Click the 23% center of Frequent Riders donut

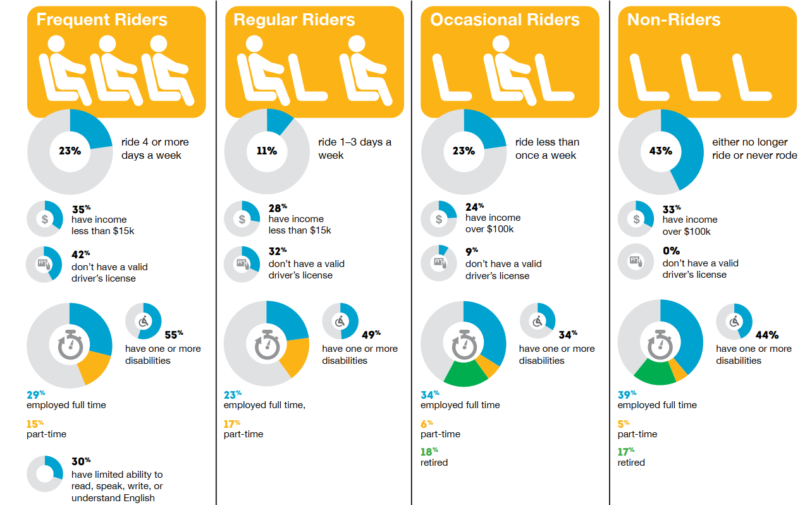click(x=70, y=151)
